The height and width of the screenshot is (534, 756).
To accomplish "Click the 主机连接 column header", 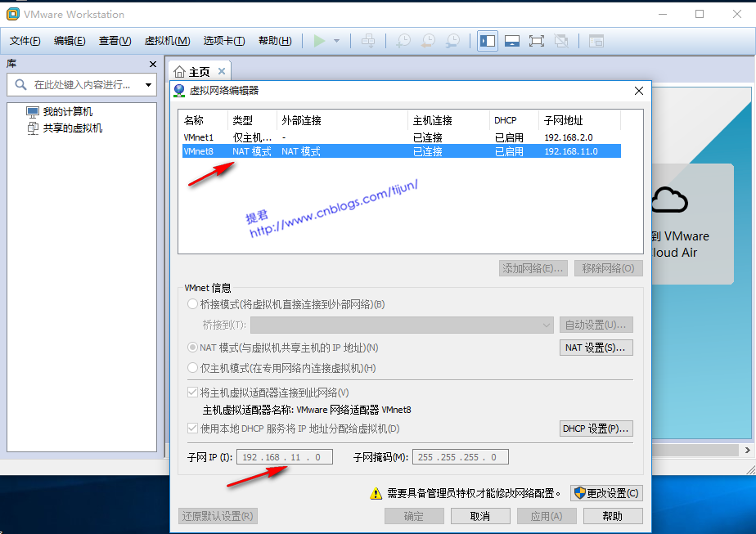I will pyautogui.click(x=449, y=120).
